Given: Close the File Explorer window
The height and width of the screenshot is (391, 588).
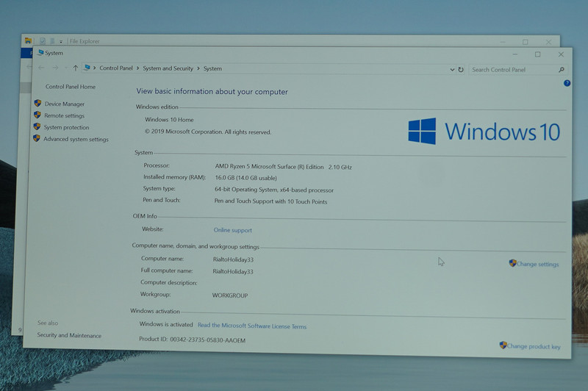Looking at the screenshot, I should point(548,42).
